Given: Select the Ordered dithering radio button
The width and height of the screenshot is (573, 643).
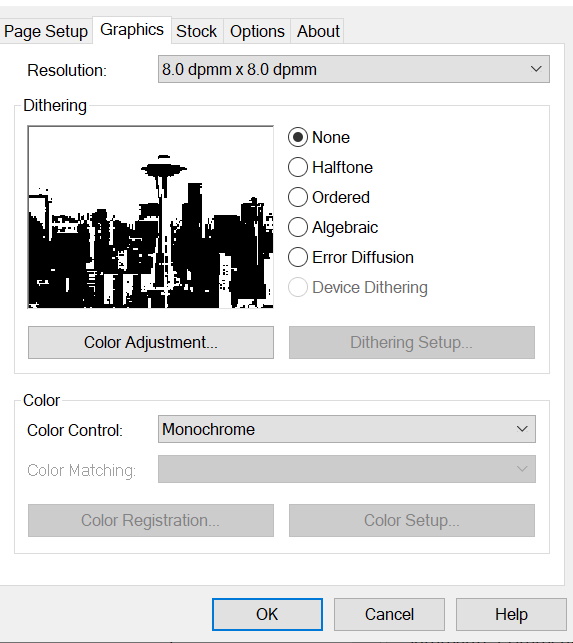Looking at the screenshot, I should click(x=329, y=197).
